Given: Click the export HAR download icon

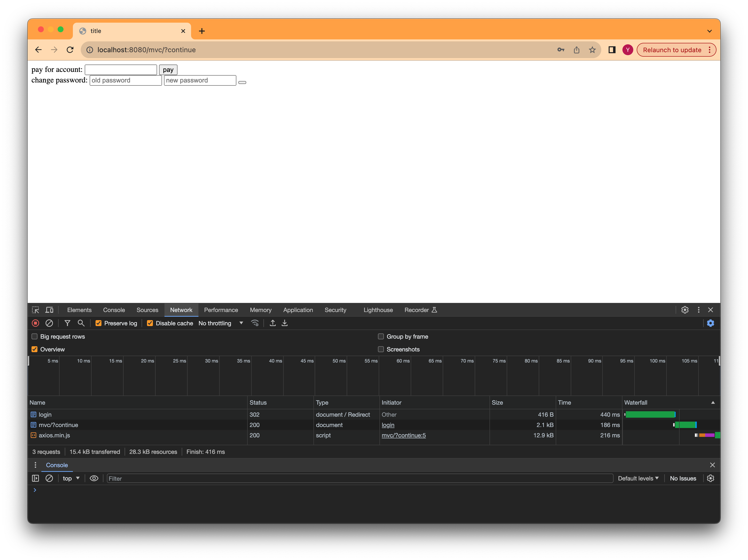Looking at the screenshot, I should (x=285, y=323).
